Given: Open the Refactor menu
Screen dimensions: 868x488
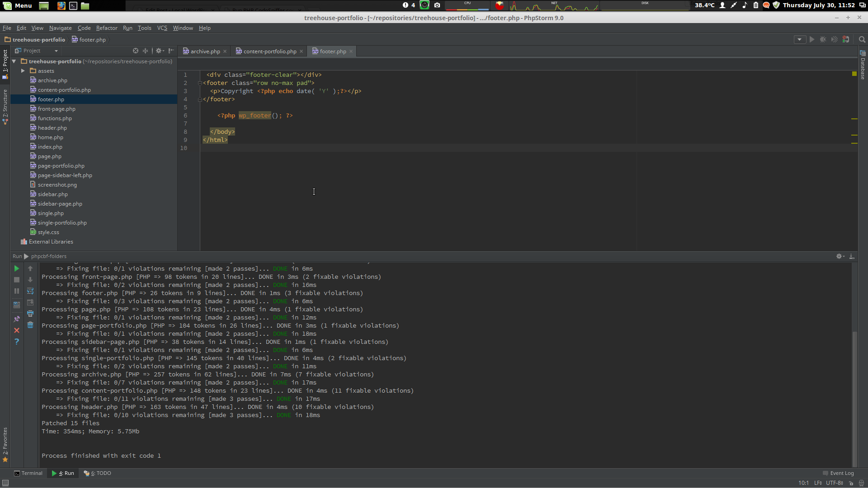Looking at the screenshot, I should pos(107,28).
